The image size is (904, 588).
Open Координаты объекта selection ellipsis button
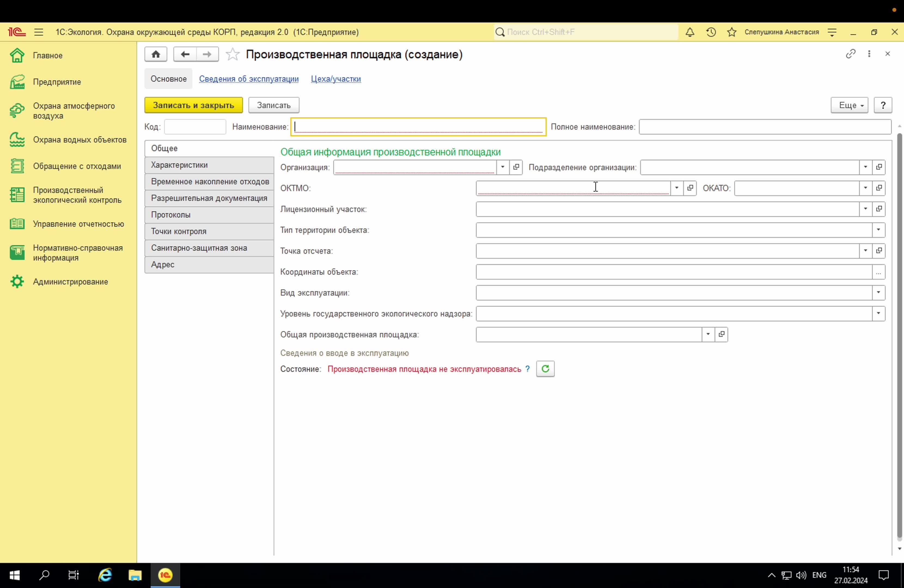click(x=879, y=272)
